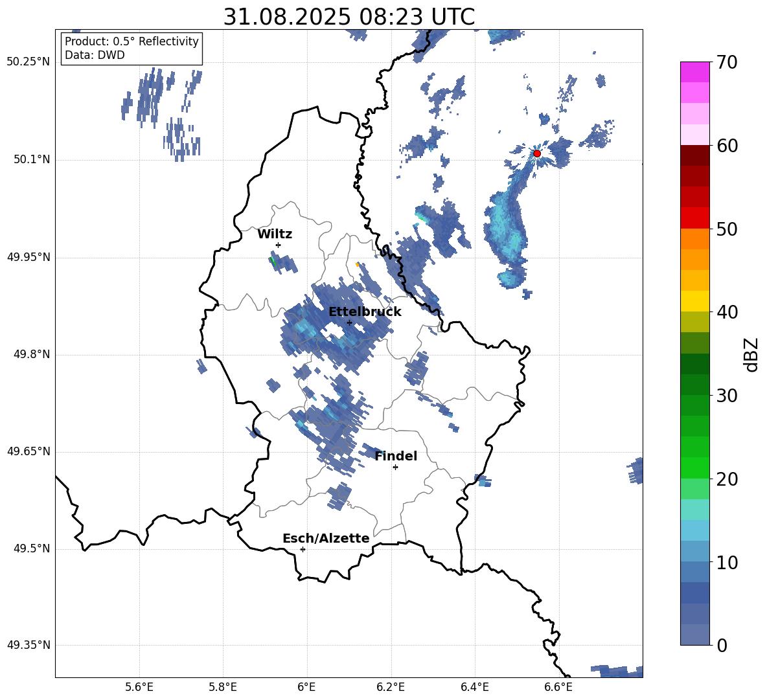Click the bright green colorbar swatch above 20
The image size is (767, 700).
pyautogui.click(x=694, y=468)
